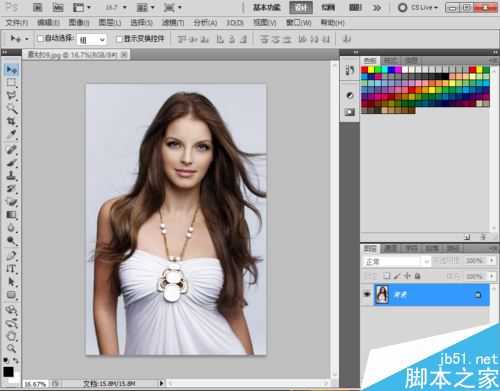
Task: Open Mini Bridge from the application bar
Action: (58, 7)
